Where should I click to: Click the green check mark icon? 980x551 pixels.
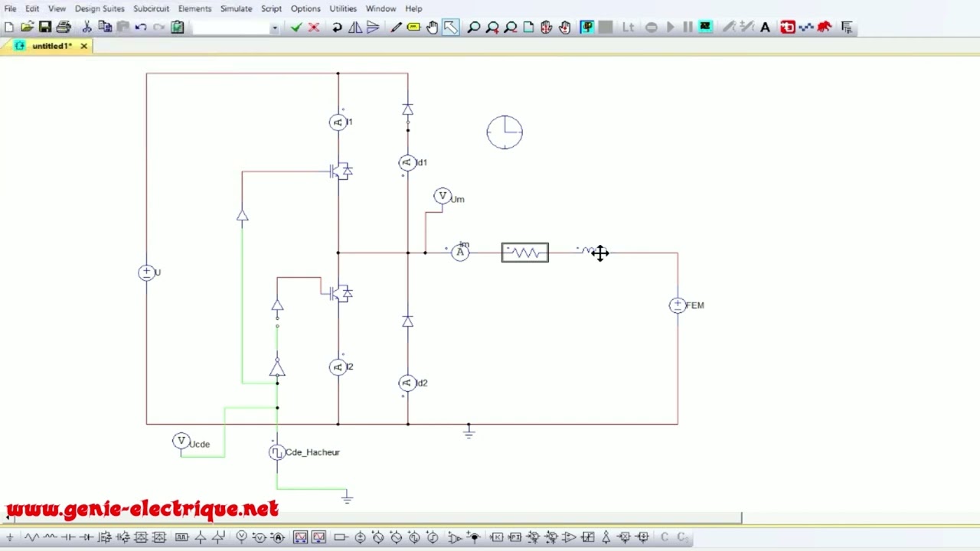[296, 28]
